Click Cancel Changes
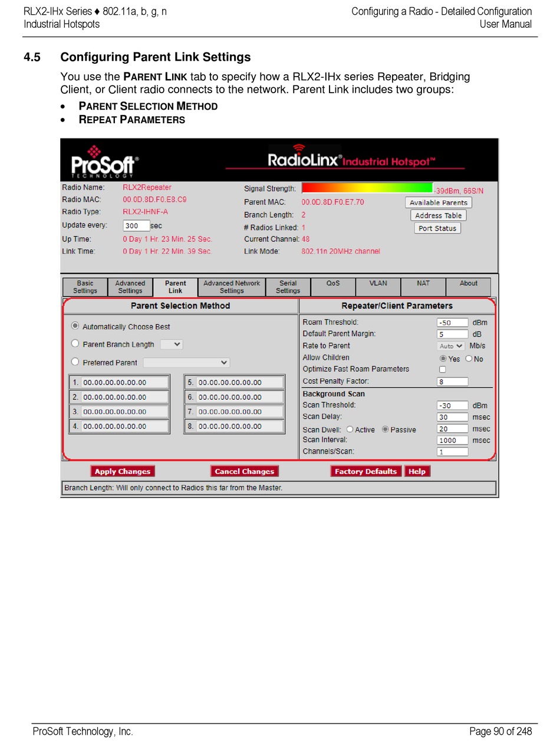The width and height of the screenshot is (560, 743). pos(245,471)
